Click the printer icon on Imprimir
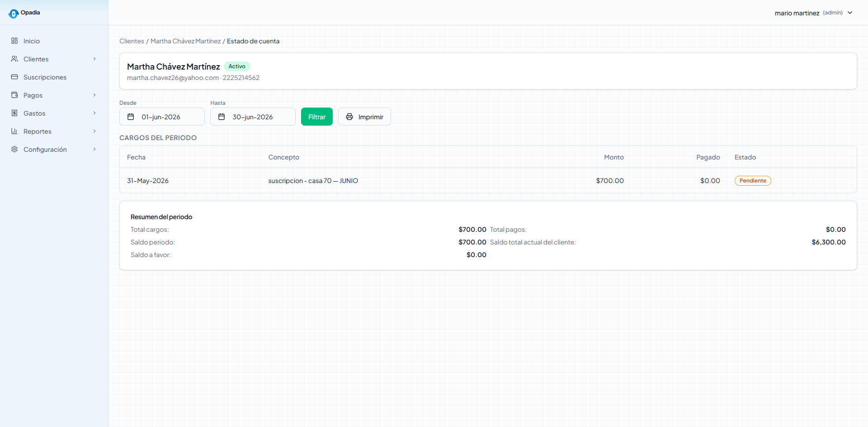This screenshot has height=427, width=868. [x=349, y=117]
